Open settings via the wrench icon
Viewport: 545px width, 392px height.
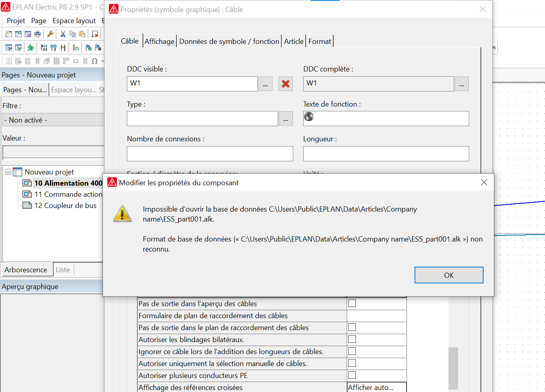click(50, 34)
